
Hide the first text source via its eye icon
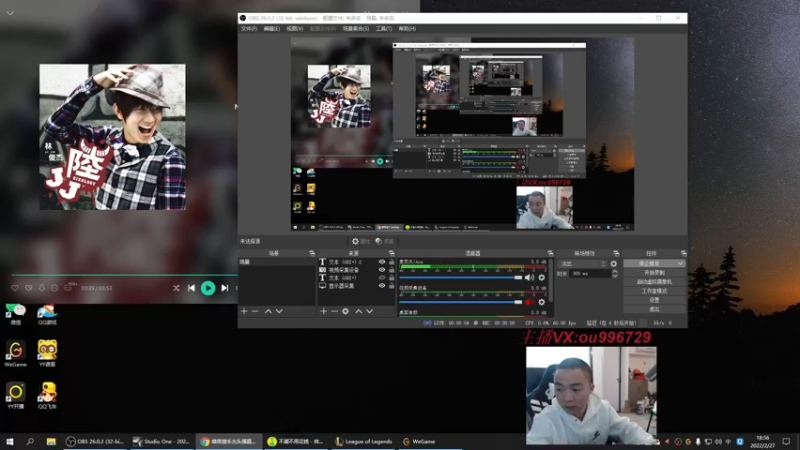point(381,262)
